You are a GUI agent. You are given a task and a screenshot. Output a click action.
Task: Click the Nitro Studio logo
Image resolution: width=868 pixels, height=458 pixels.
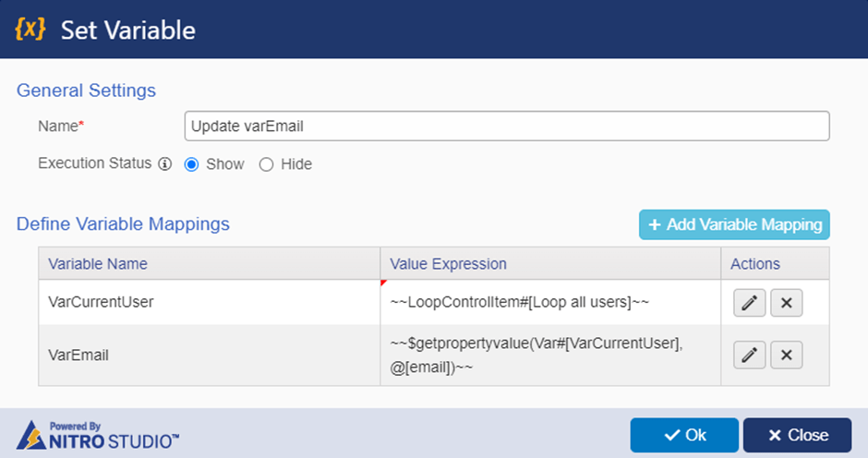tap(98, 435)
